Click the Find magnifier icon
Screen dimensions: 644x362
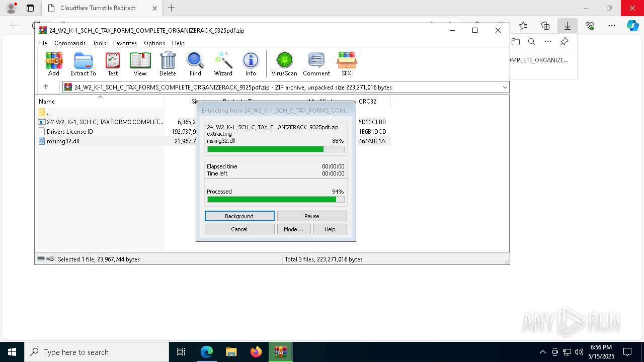pyautogui.click(x=195, y=64)
